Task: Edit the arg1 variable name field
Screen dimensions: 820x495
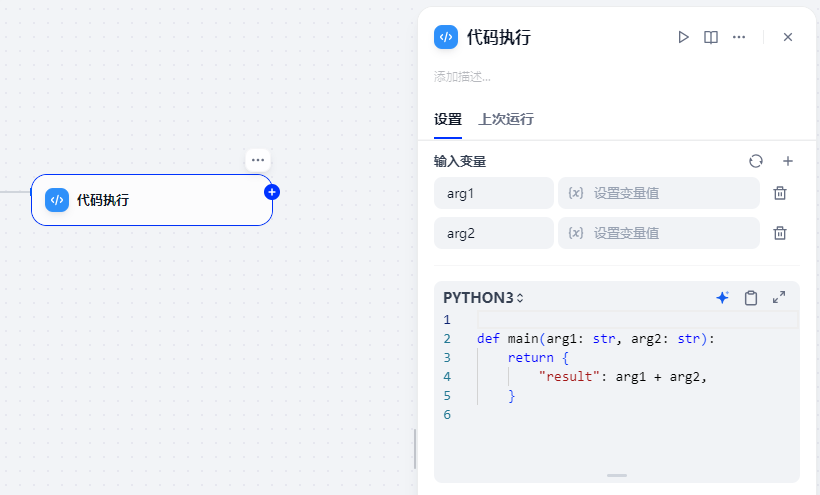Action: pos(494,193)
